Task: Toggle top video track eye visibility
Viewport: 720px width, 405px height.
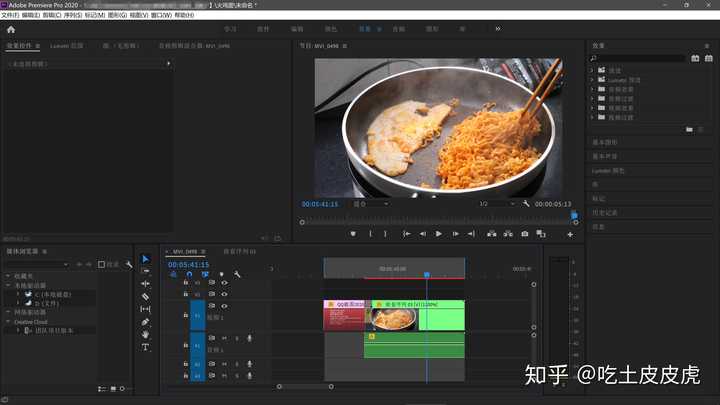Action: tap(224, 282)
